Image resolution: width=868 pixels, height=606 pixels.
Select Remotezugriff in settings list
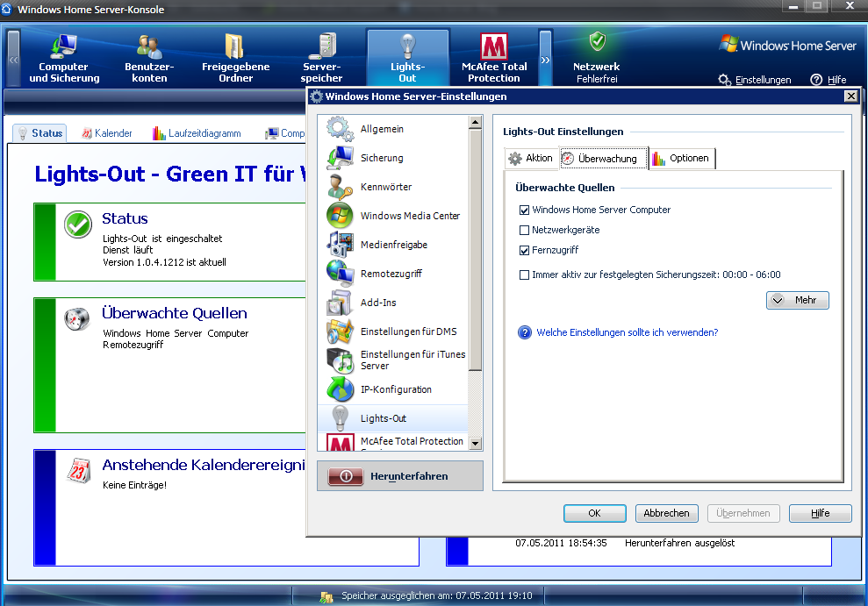click(x=391, y=274)
